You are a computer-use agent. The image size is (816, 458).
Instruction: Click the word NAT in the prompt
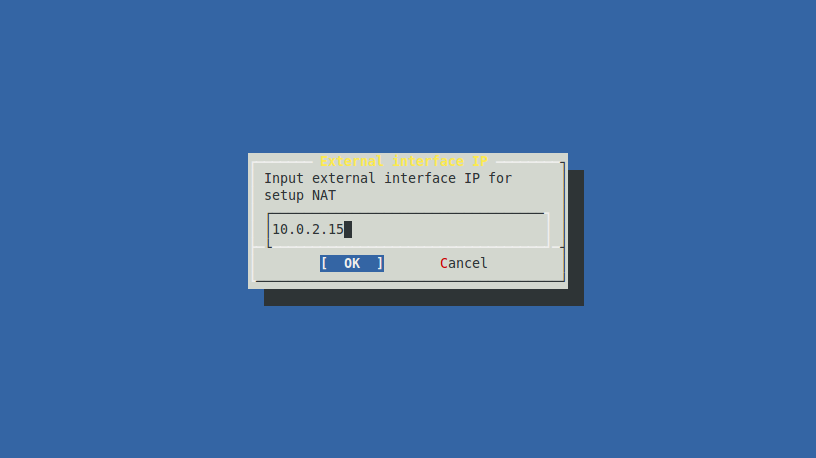[x=324, y=196]
